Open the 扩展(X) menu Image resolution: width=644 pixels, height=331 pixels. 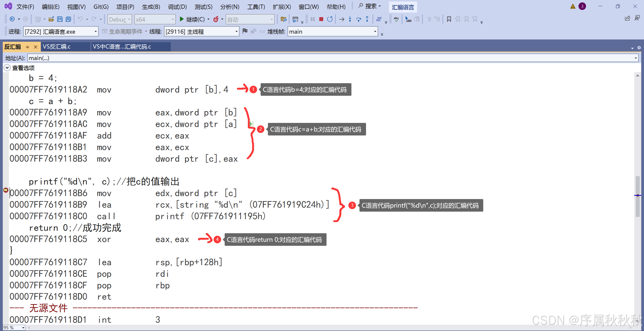(282, 7)
